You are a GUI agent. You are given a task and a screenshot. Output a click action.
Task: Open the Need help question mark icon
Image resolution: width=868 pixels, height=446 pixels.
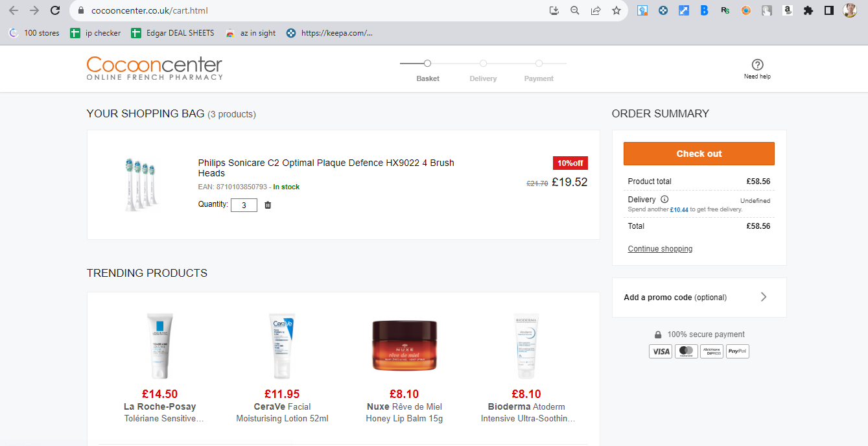coord(757,65)
